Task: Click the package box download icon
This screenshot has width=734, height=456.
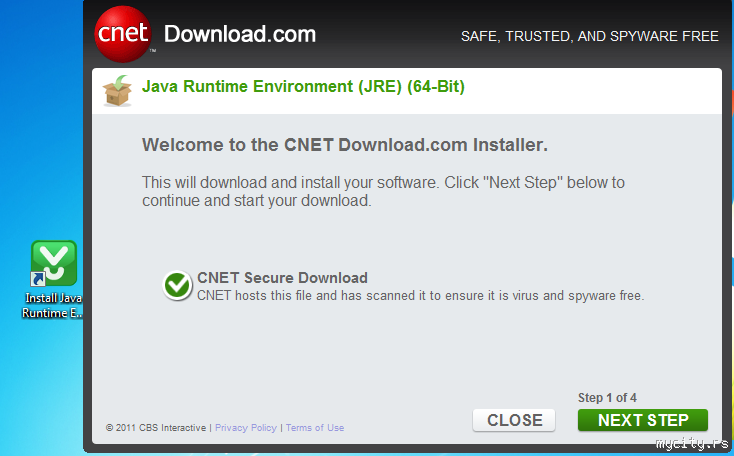Action: pos(117,91)
